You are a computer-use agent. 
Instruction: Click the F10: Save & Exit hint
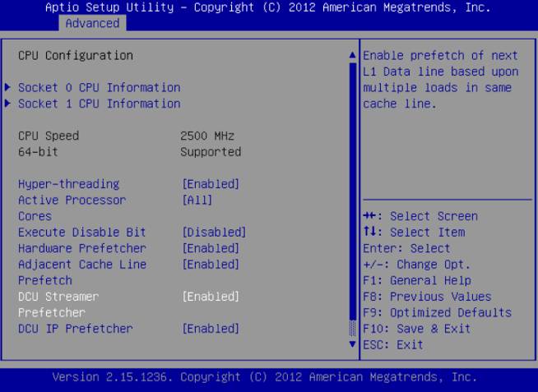pos(416,329)
